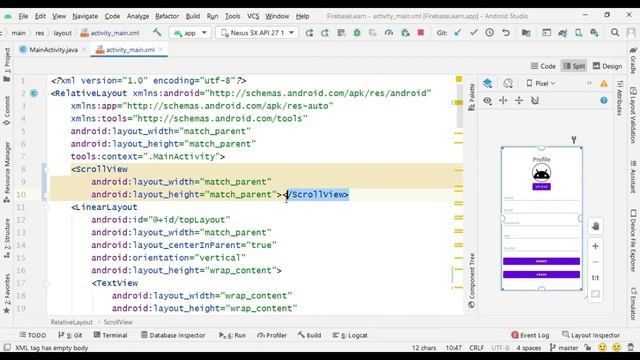The height and width of the screenshot is (360, 640).
Task: Toggle the View Options eye icon
Action: pyautogui.click(x=487, y=100)
